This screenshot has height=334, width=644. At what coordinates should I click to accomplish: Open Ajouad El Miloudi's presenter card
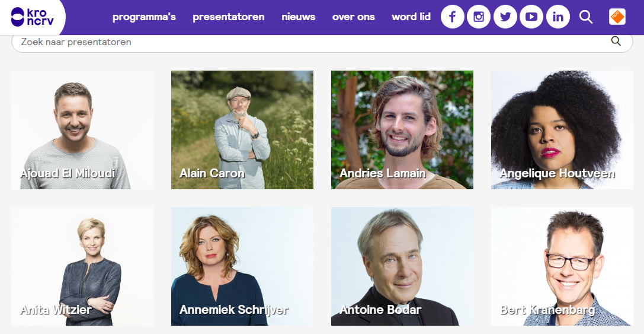[x=82, y=130]
